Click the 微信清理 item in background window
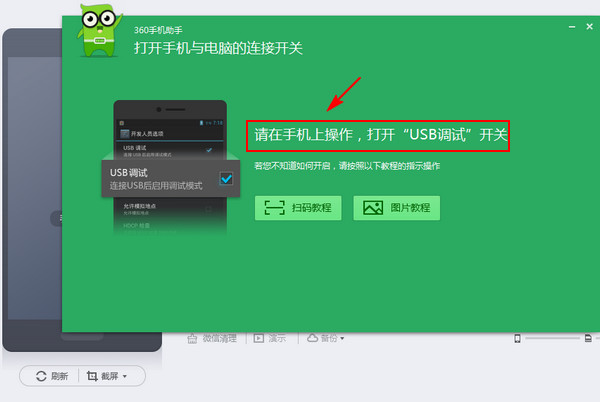The height and width of the screenshot is (402, 600). [x=212, y=338]
